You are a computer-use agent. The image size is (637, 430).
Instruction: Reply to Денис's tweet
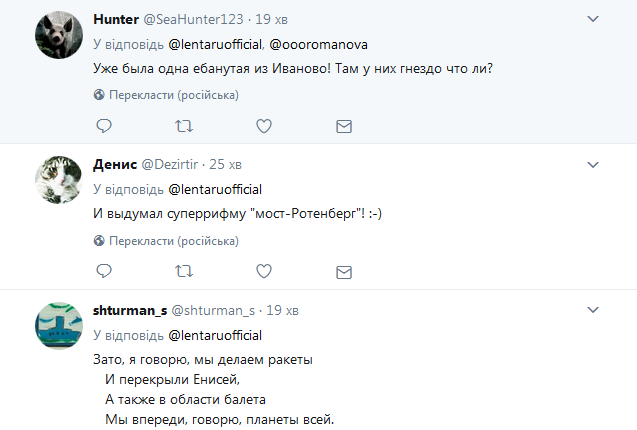coord(104,271)
